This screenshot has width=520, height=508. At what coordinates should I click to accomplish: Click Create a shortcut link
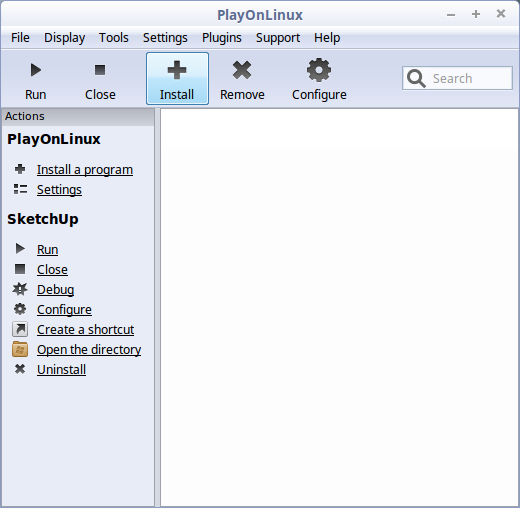[86, 330]
